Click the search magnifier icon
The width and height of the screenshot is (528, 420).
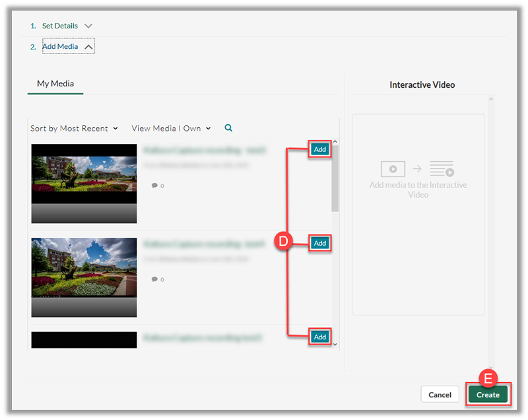(x=228, y=128)
